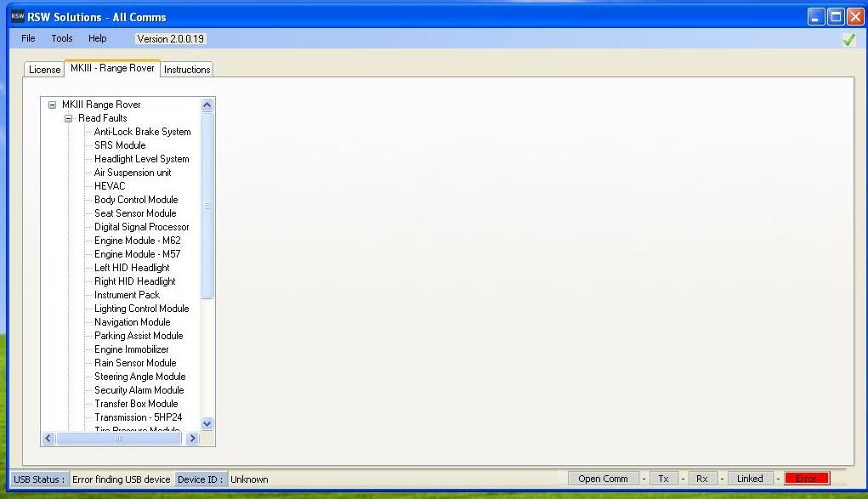Open the Tools menu
Image resolution: width=868 pixels, height=499 pixels.
(x=62, y=38)
